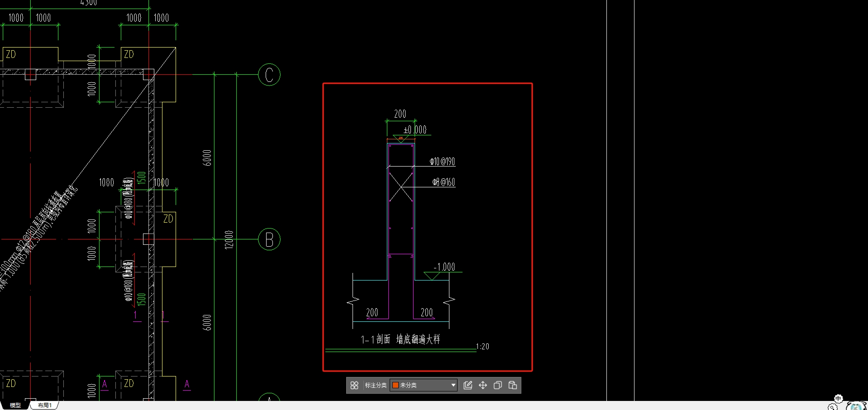Click the 12000 overall dimension text
The height and width of the screenshot is (410, 868).
[x=229, y=239]
